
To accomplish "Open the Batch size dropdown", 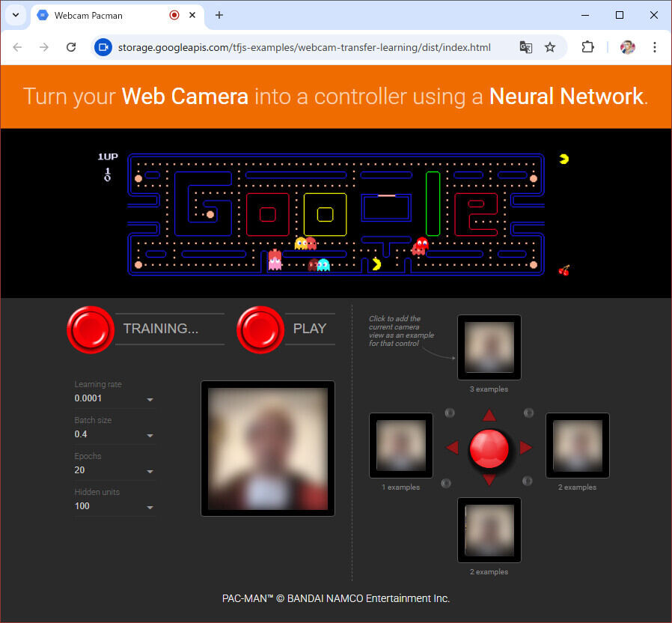I will pos(114,434).
